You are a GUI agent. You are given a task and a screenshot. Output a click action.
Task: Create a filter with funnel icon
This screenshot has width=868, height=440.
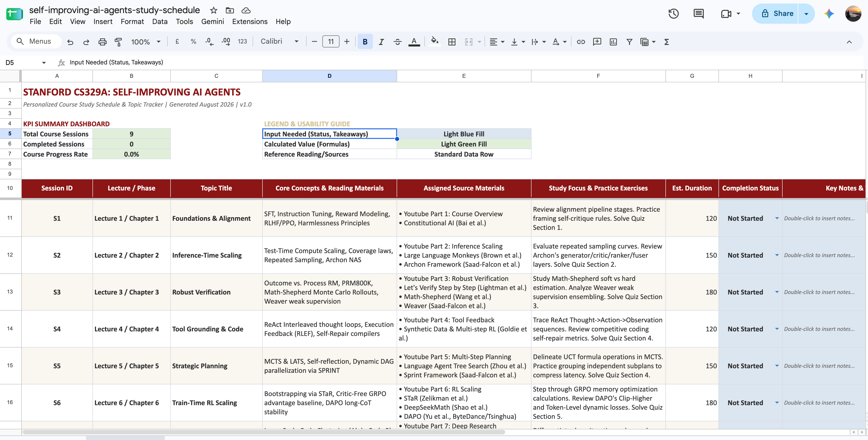[x=629, y=42]
